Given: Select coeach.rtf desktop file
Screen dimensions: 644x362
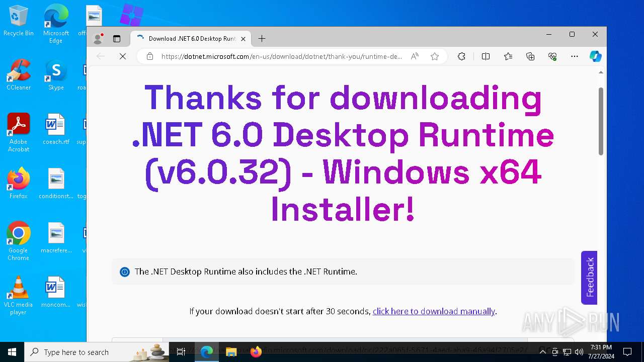Looking at the screenshot, I should [56, 129].
